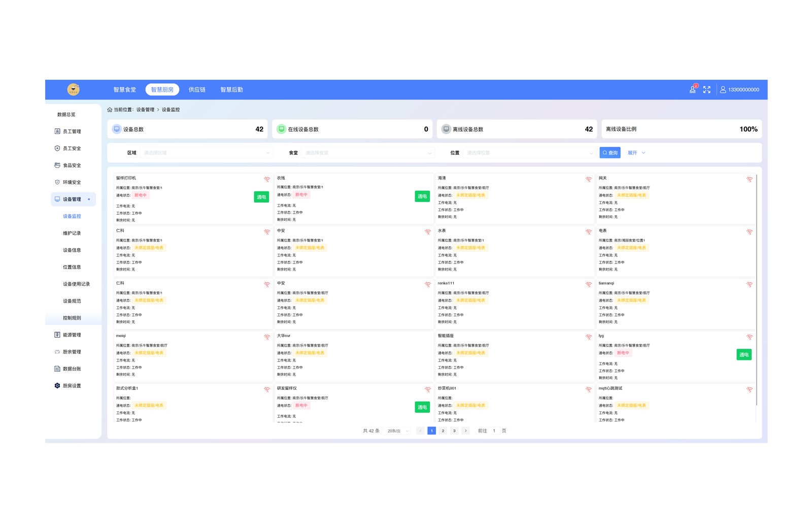Click 通电 button on 留样打印机 card
The image size is (812, 528).
pyautogui.click(x=261, y=197)
